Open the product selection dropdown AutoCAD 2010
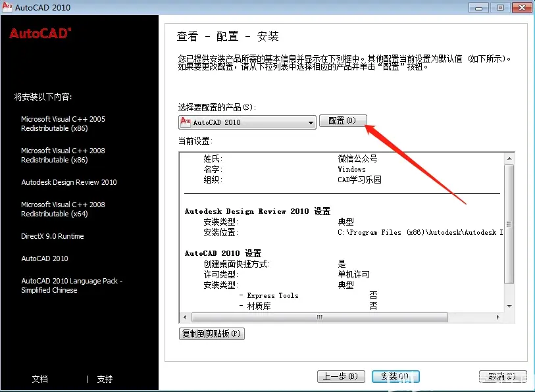 point(247,122)
